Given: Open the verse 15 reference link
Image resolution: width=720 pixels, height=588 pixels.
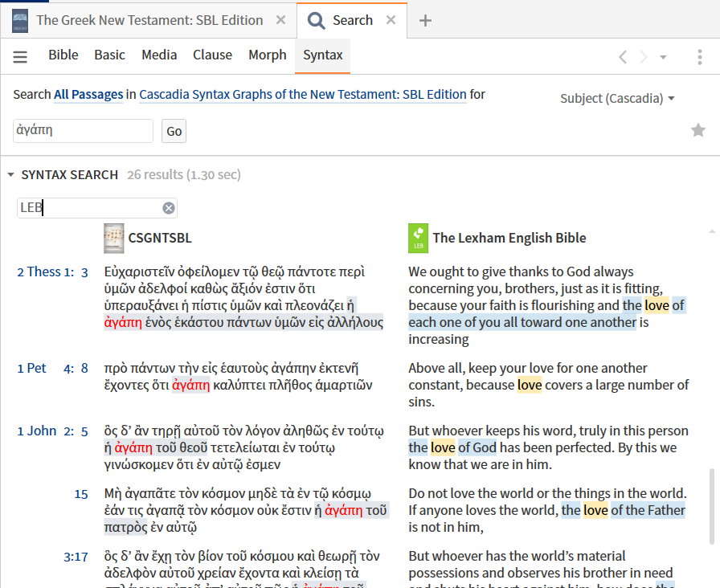Looking at the screenshot, I should click(81, 494).
